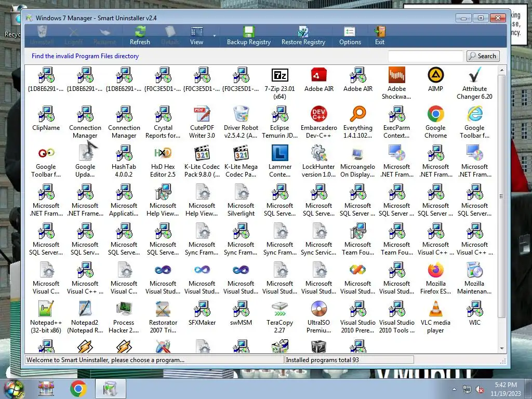Click the taskbar clock 5:42 PM
Viewport: 532px width, 399px height.
point(506,389)
